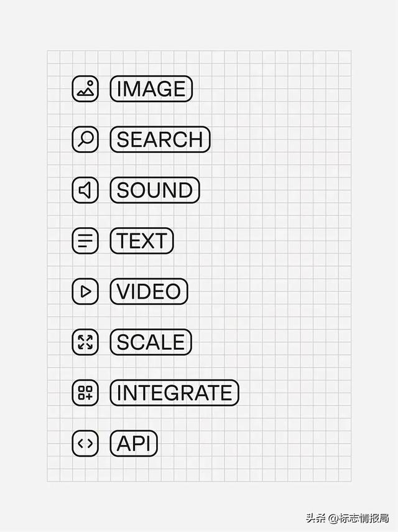Click the image picture icon
Viewport: 398px width, 532px height.
tap(85, 88)
